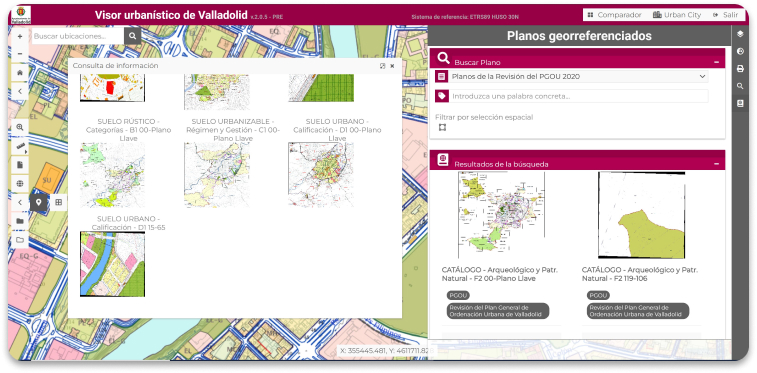This screenshot has height=373, width=757.
Task: Focus the Introduzca una palabra concreta field
Action: pos(578,96)
